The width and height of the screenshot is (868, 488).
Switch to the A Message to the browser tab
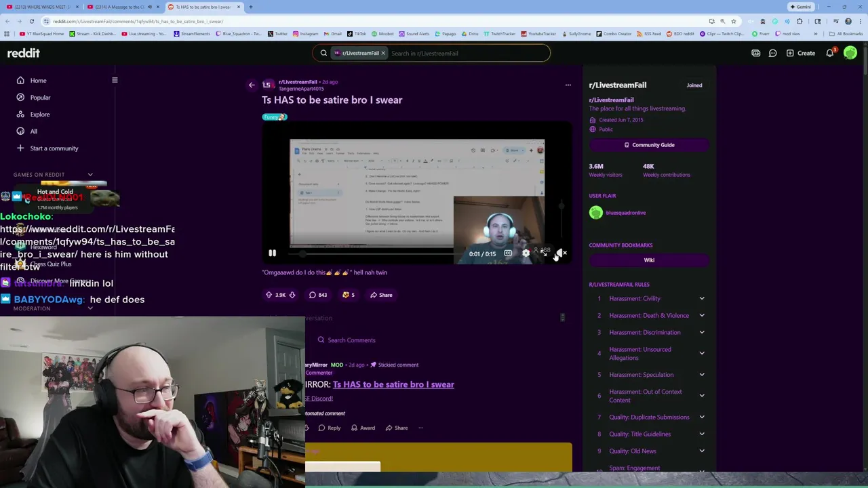point(122,7)
